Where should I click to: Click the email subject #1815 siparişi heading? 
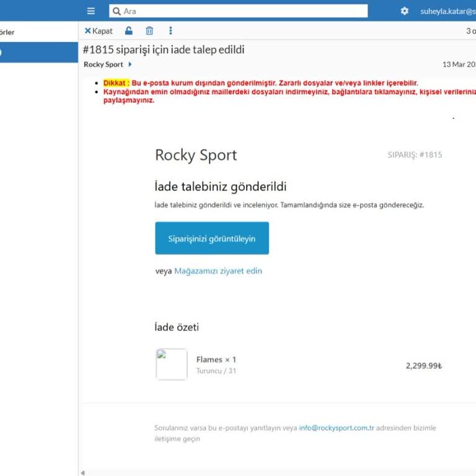(164, 50)
